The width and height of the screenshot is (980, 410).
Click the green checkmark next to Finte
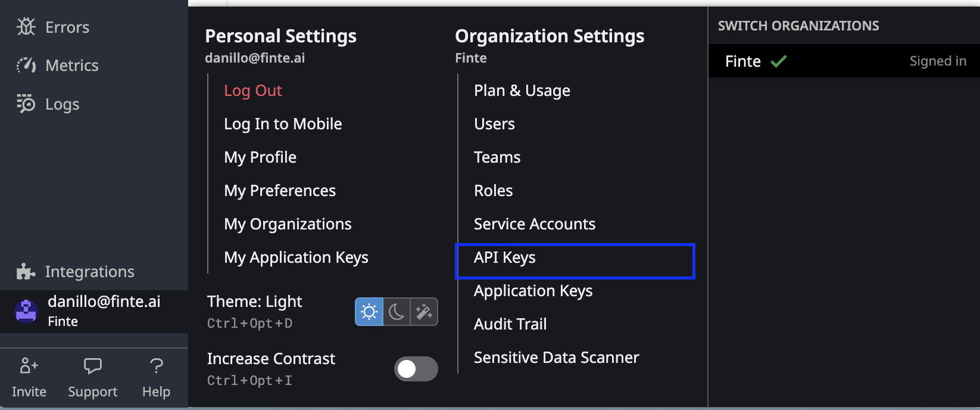point(779,61)
